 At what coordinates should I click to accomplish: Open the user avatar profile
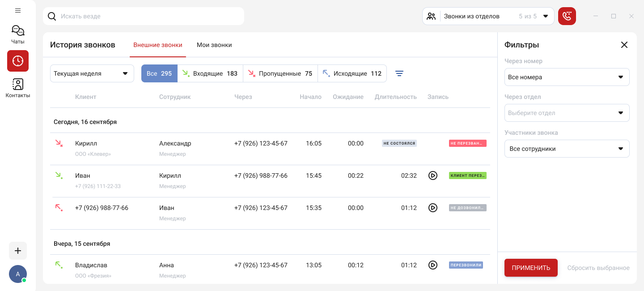coord(18,274)
